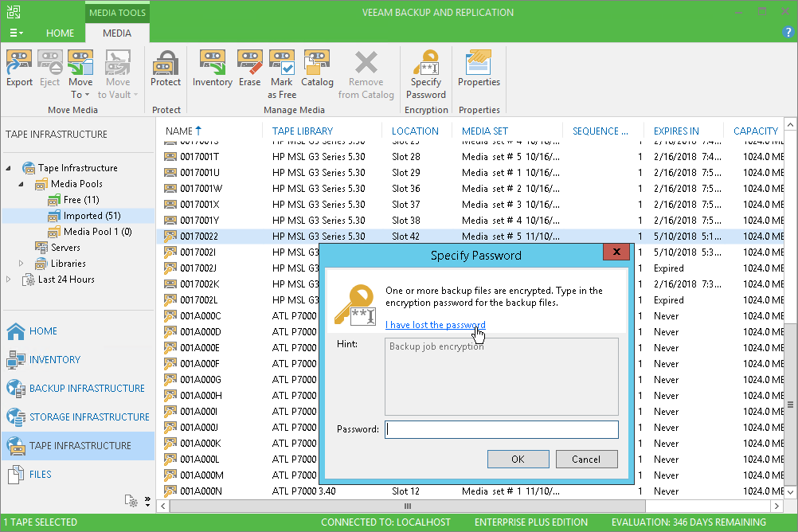
Task: Expand navigation pane overflow chevron
Action: [147, 502]
